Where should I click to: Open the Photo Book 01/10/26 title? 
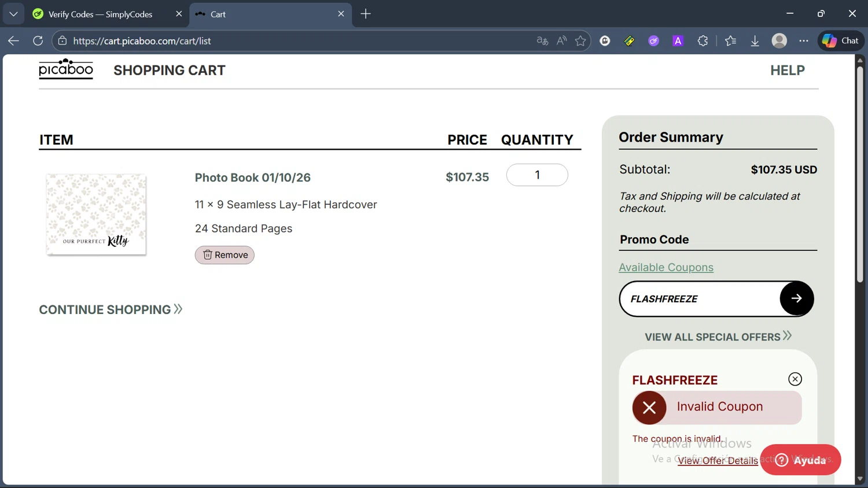(x=252, y=178)
